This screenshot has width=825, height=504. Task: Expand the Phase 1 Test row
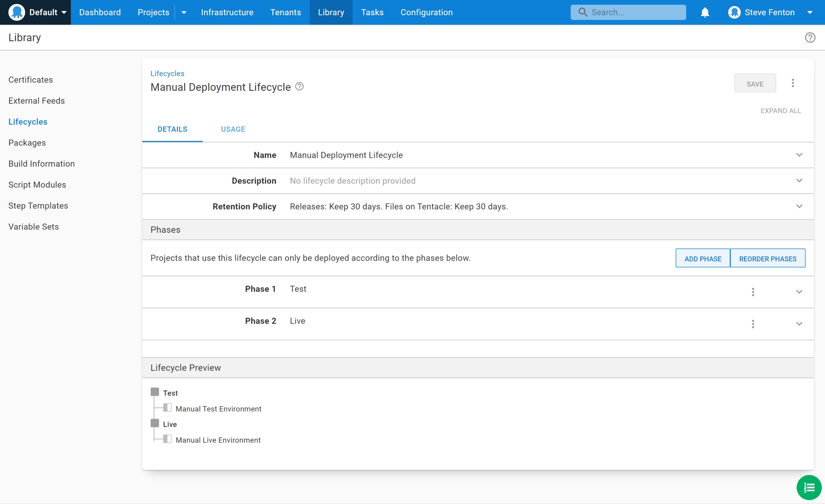click(800, 292)
